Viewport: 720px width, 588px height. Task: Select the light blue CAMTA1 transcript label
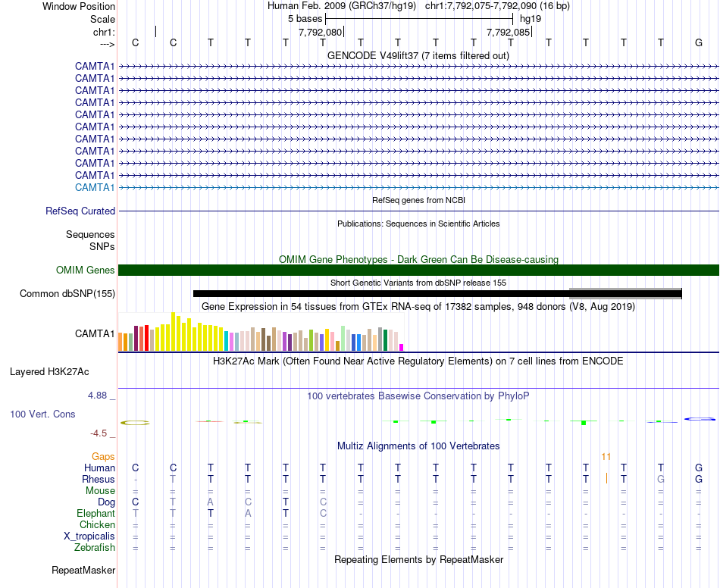tap(95, 187)
